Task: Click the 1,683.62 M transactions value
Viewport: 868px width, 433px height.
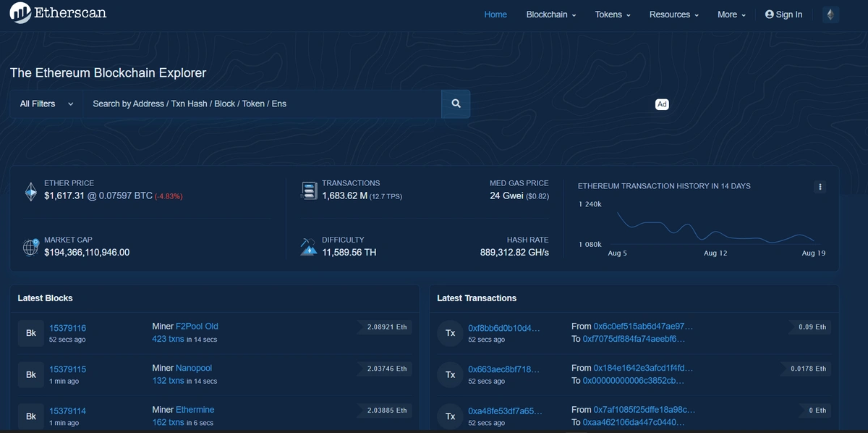Action: [344, 196]
